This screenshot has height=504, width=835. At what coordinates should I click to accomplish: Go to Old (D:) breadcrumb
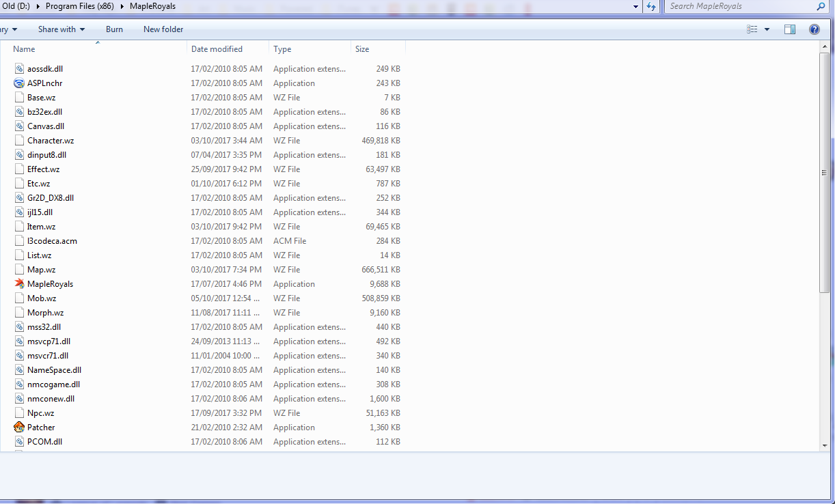click(16, 6)
